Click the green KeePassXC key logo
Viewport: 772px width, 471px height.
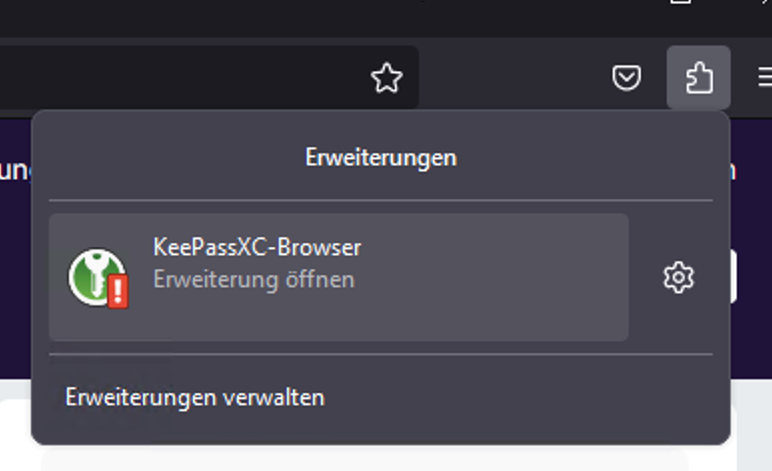(x=94, y=275)
